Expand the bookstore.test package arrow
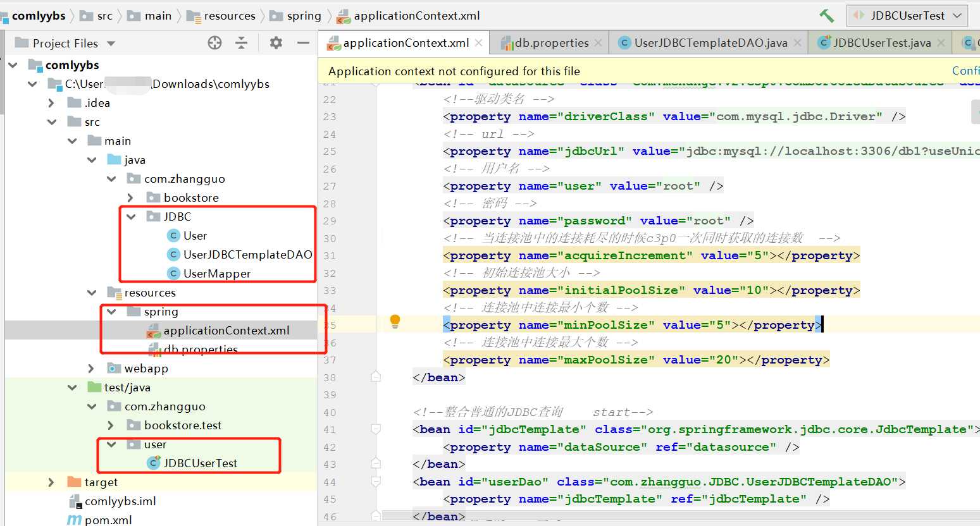This screenshot has width=980, height=526. coord(112,425)
